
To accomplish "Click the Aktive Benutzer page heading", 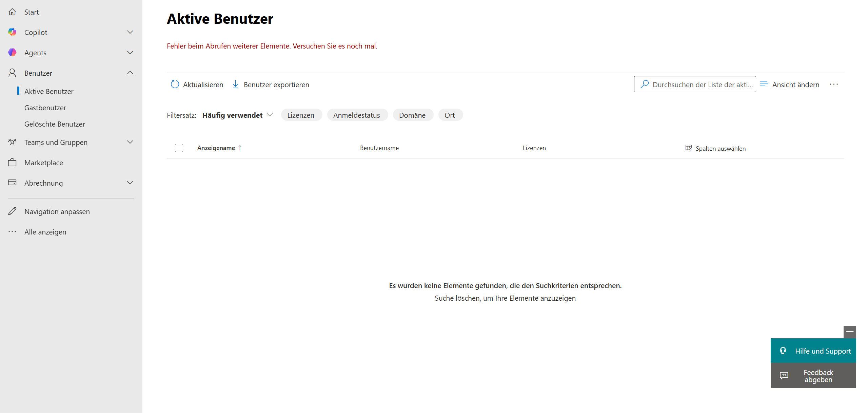I will (220, 19).
